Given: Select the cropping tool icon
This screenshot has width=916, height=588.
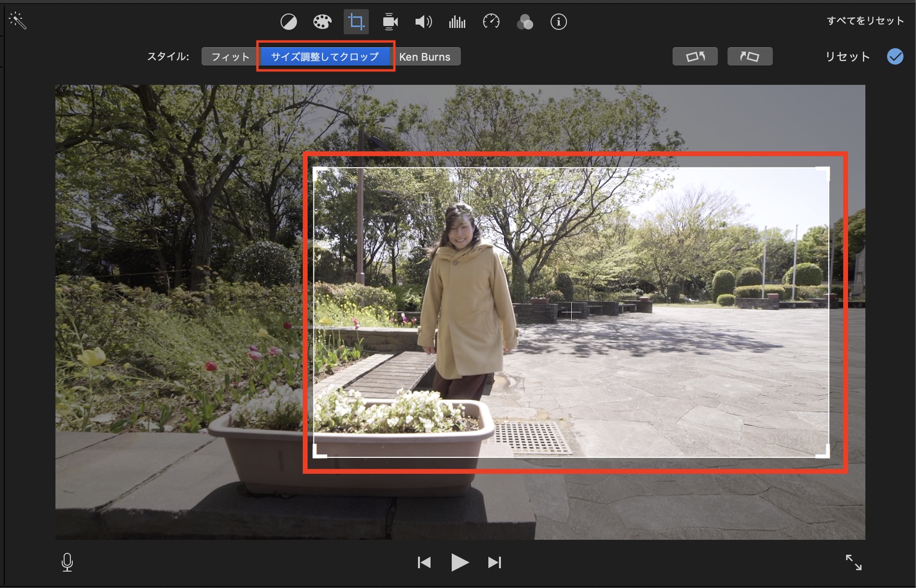Looking at the screenshot, I should [x=356, y=22].
